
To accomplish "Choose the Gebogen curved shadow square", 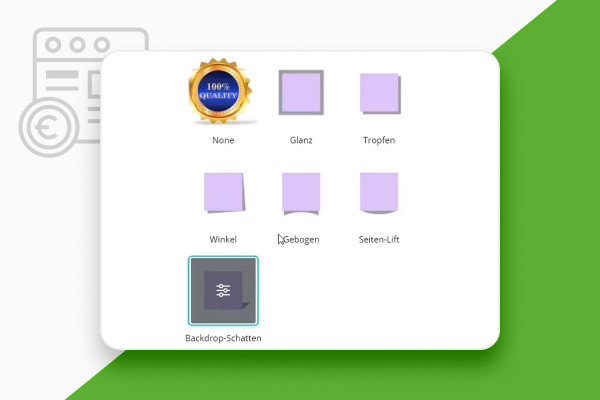I will 301,194.
